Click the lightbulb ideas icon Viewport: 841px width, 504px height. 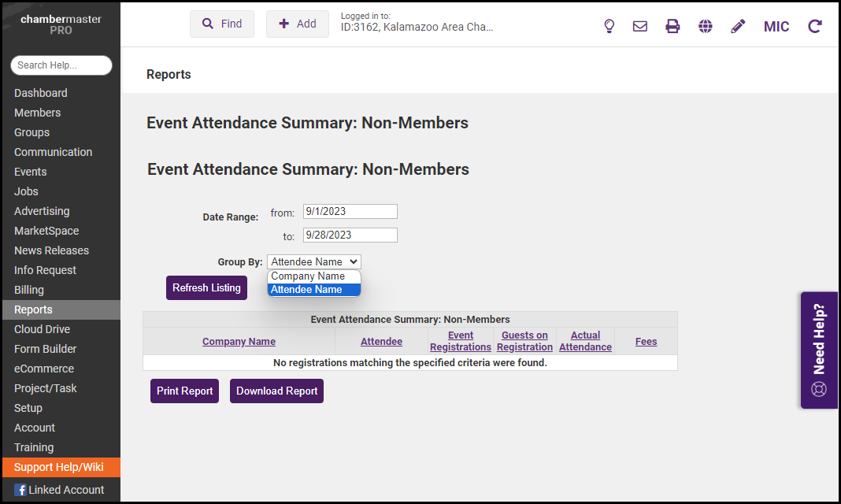609,26
